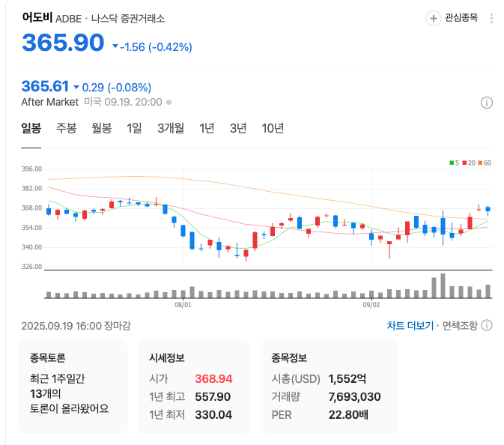Add ADBE to watchlist with plus icon
This screenshot has height=445, width=504.
pos(433,18)
